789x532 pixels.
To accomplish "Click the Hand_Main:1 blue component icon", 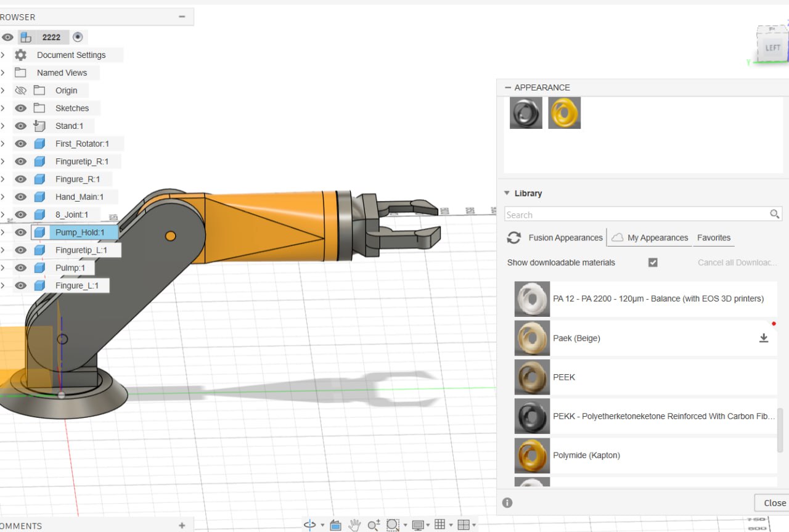I will (39, 197).
